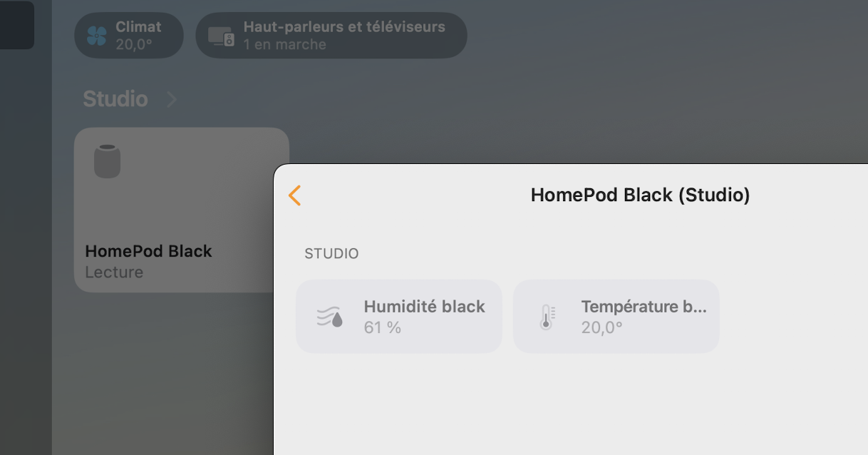Click the 20,0° value under Climat
This screenshot has height=455, width=868.
134,44
